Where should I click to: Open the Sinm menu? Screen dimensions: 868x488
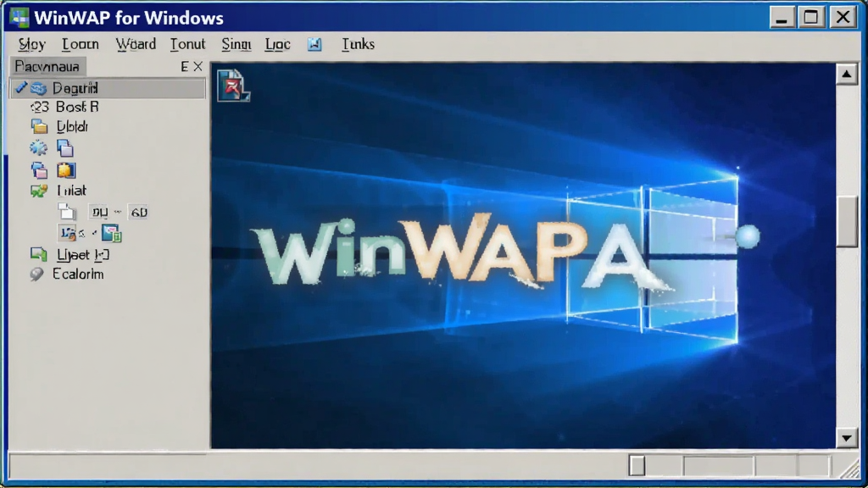(x=236, y=44)
